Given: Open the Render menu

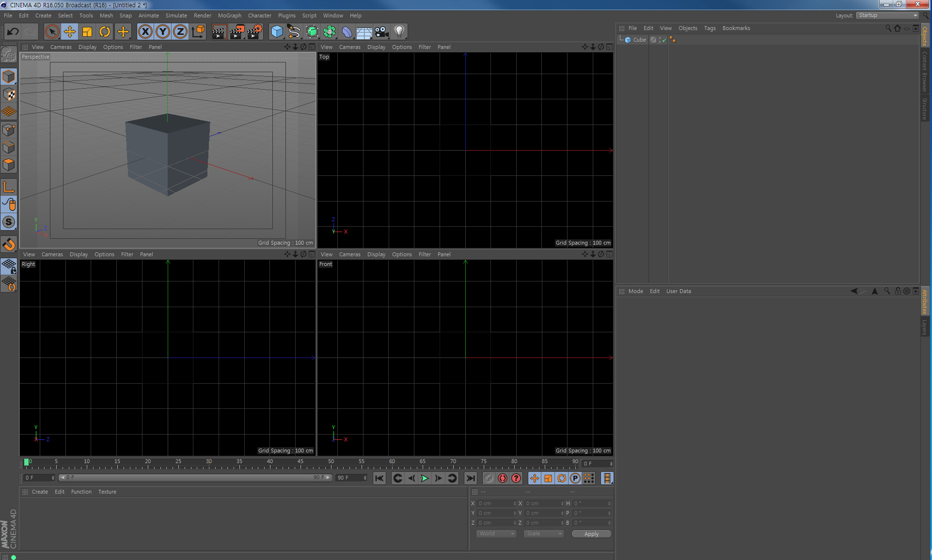Looking at the screenshot, I should (203, 16).
